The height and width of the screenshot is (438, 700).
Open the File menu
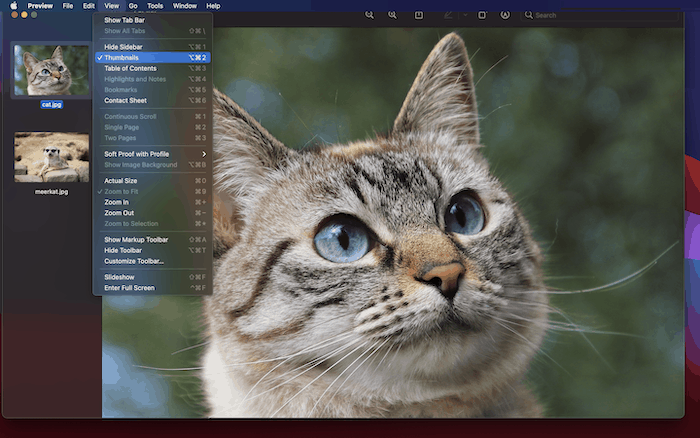pos(68,6)
